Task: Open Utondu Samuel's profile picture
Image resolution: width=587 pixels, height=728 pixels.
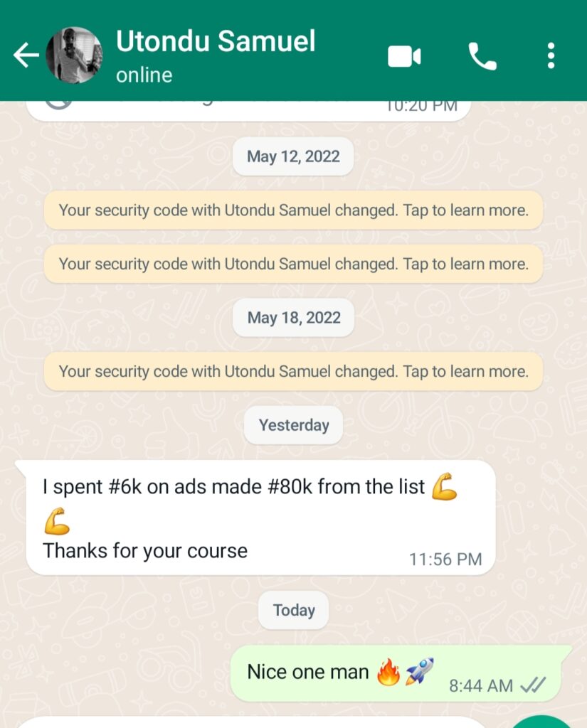Action: [x=74, y=55]
